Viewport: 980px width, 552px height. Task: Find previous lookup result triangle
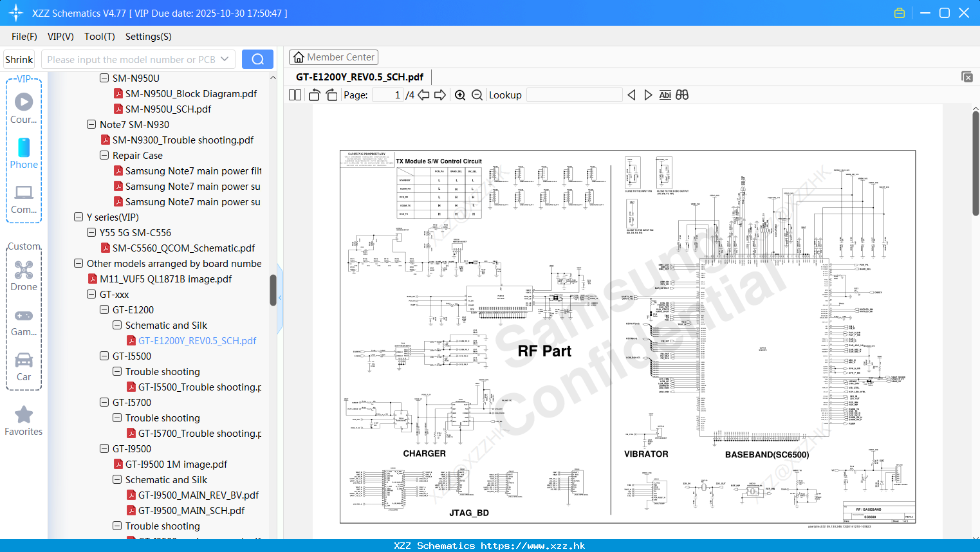click(631, 95)
